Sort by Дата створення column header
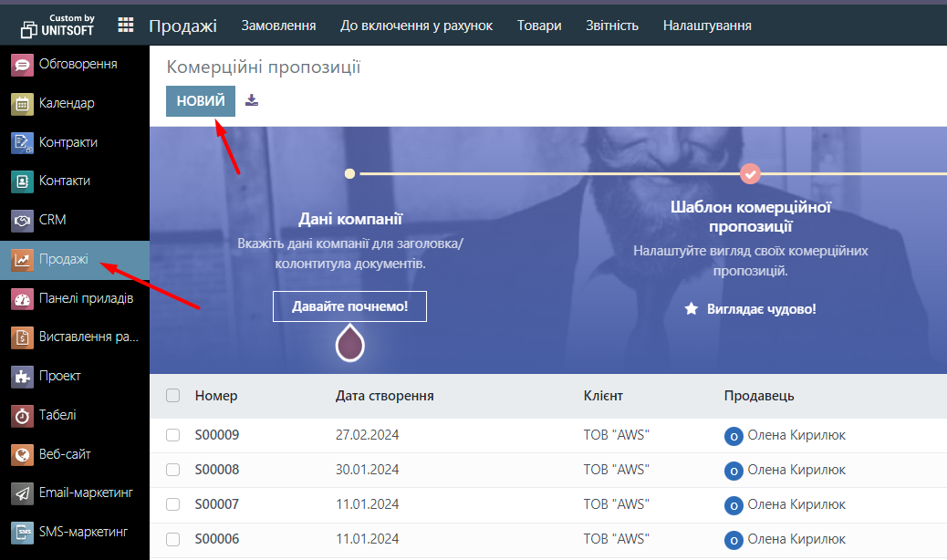 [384, 396]
